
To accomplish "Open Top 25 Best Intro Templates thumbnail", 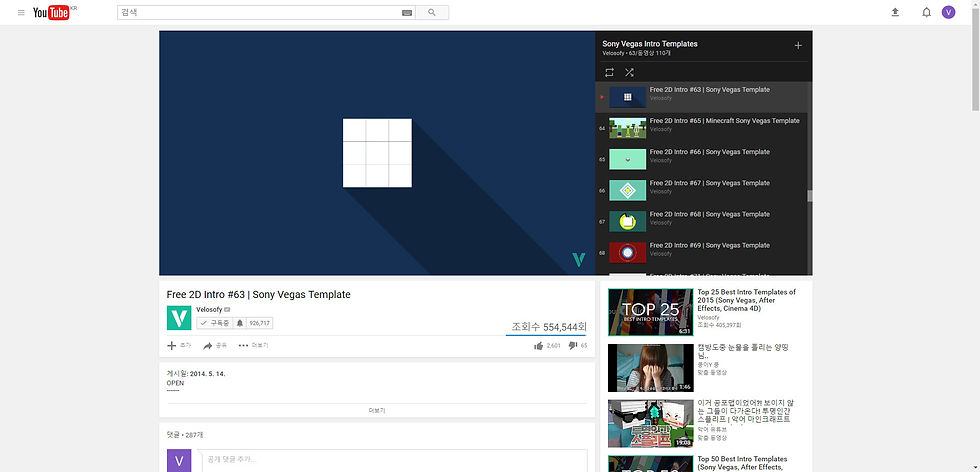I will (x=651, y=312).
